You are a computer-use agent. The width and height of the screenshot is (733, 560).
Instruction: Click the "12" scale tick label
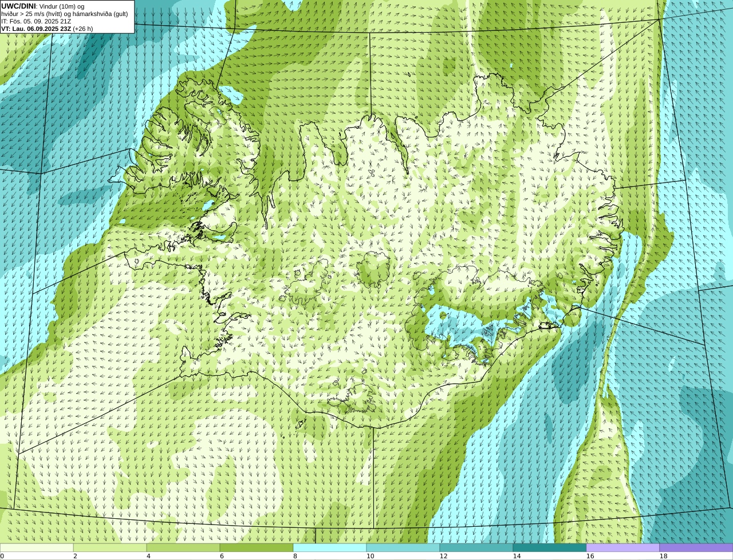coord(443,556)
